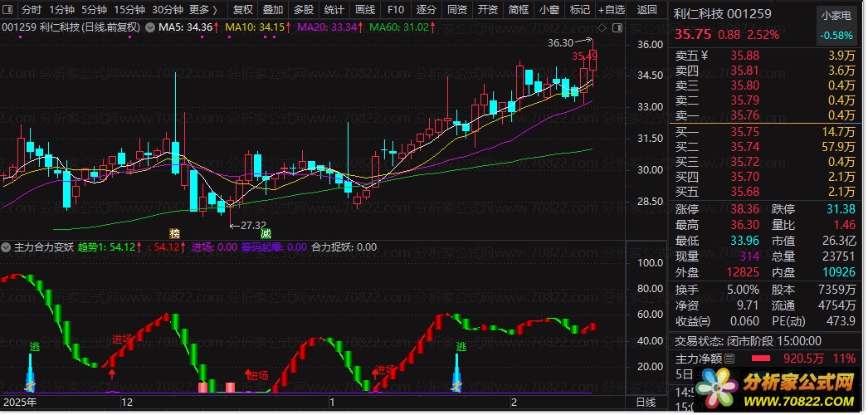
Task: Open the 画线 drawing tool
Action: (365, 10)
